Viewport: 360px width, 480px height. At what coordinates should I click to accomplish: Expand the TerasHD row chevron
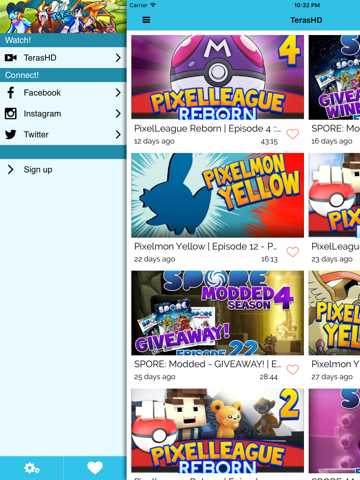pos(118,58)
